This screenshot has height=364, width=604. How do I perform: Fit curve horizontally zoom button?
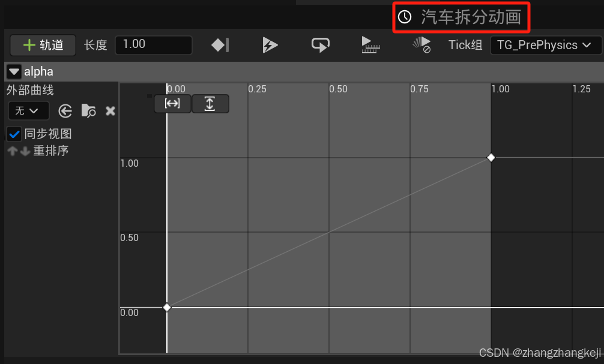click(172, 104)
